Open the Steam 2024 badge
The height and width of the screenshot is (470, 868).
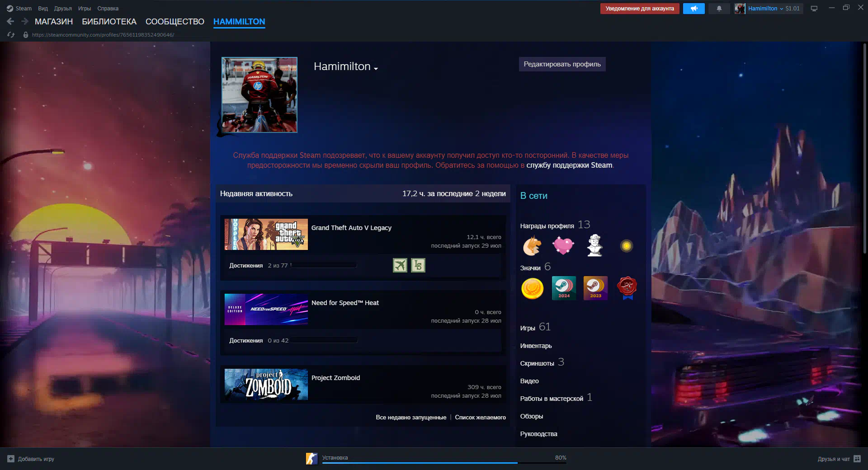564,288
